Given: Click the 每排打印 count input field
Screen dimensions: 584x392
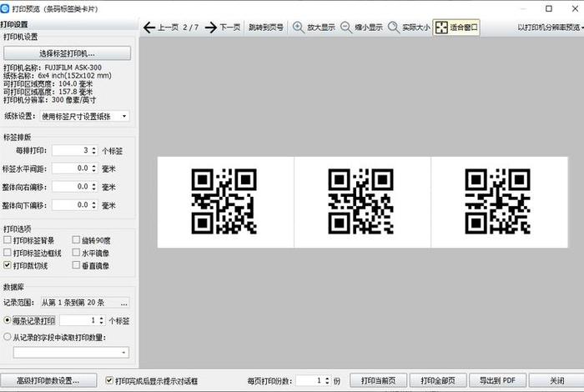Looking at the screenshot, I should pos(71,150).
